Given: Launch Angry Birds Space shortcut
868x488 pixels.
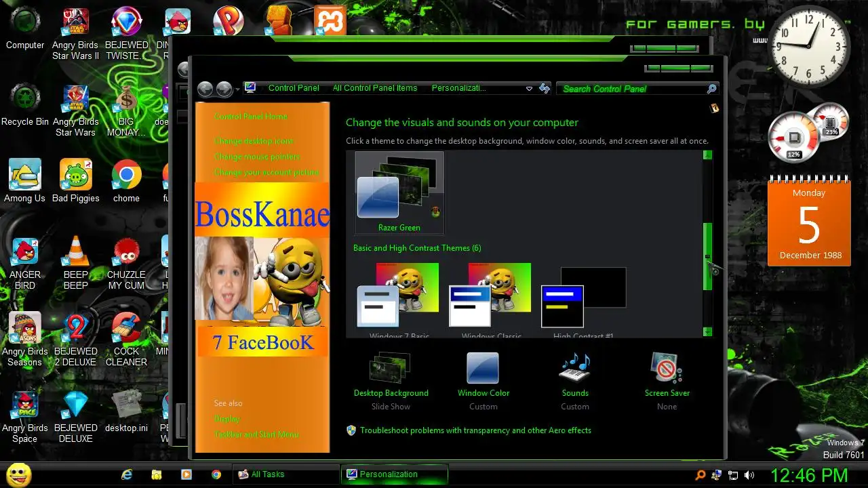Looking at the screenshot, I should pos(25,416).
